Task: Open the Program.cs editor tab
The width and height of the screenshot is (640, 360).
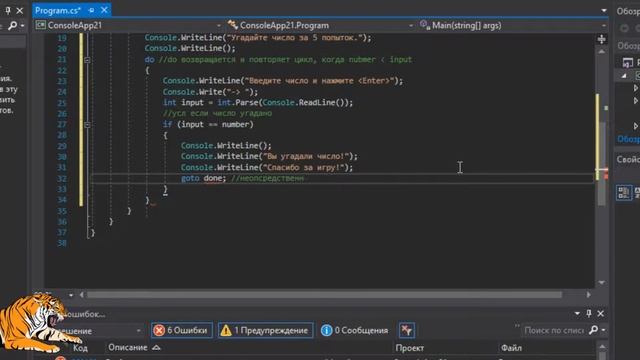Action: click(58, 10)
